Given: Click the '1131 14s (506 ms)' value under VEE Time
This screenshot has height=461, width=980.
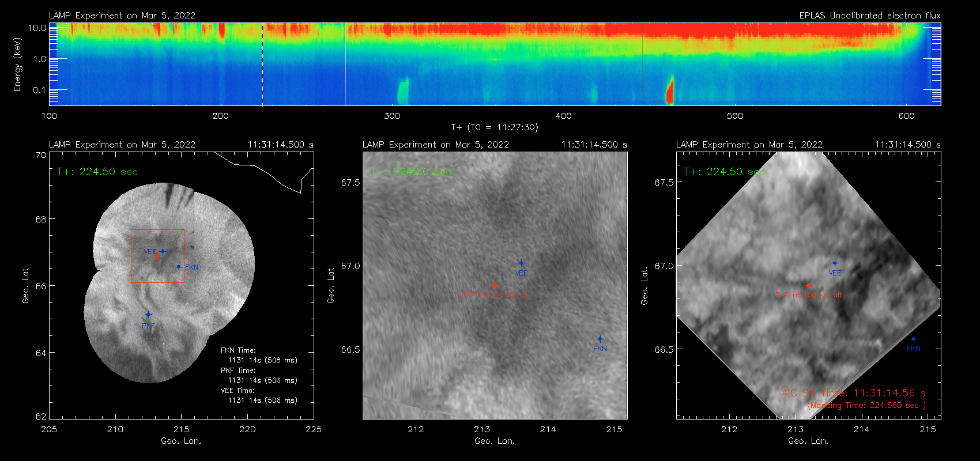Looking at the screenshot, I should [x=263, y=400].
